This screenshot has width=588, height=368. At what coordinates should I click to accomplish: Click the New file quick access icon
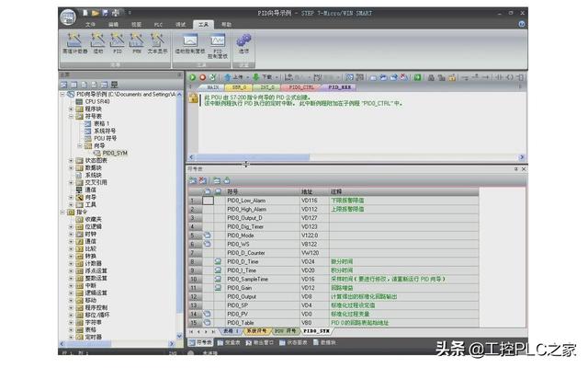[x=85, y=13]
